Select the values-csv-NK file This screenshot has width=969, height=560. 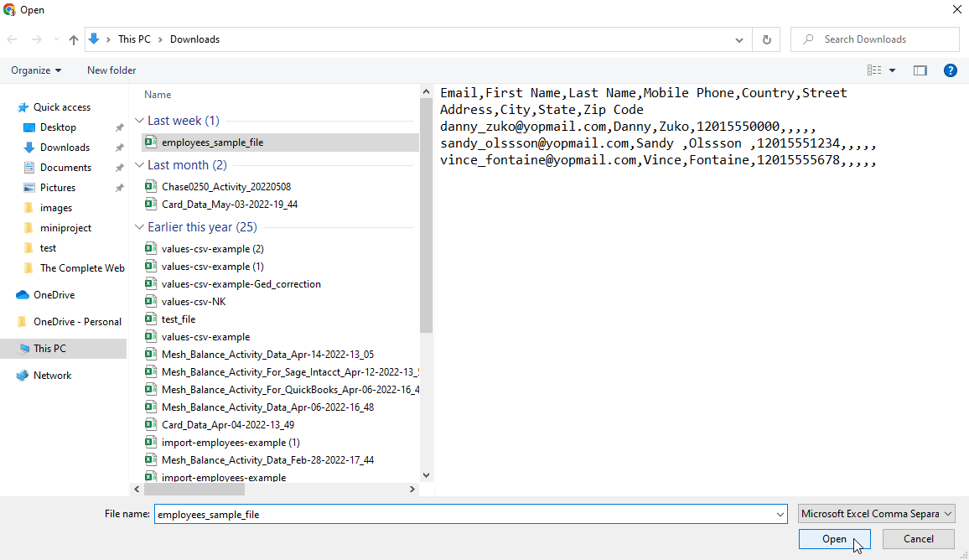(194, 302)
